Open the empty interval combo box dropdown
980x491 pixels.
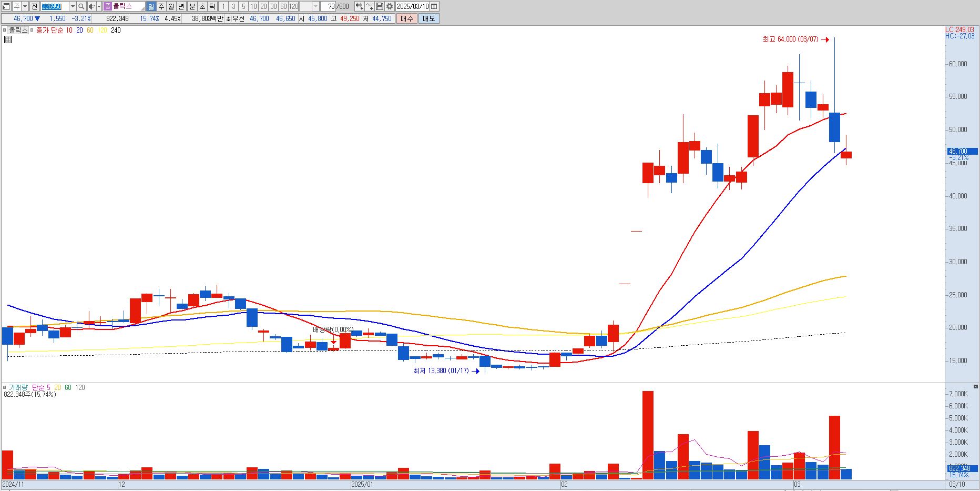point(315,6)
